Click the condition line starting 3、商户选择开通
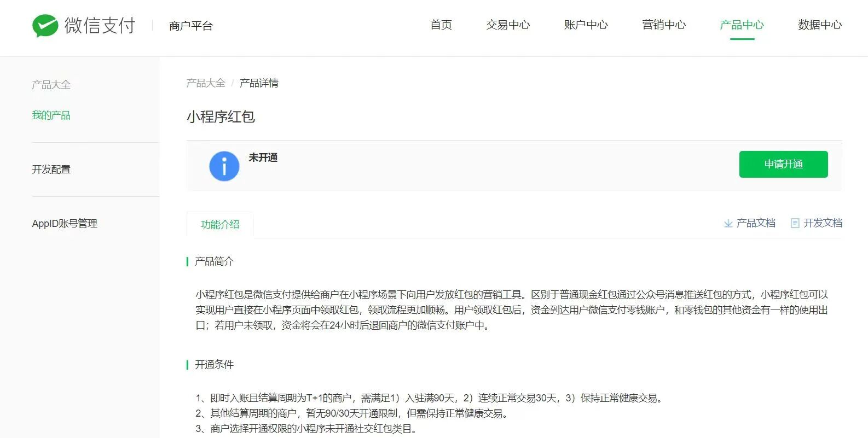 [x=307, y=429]
